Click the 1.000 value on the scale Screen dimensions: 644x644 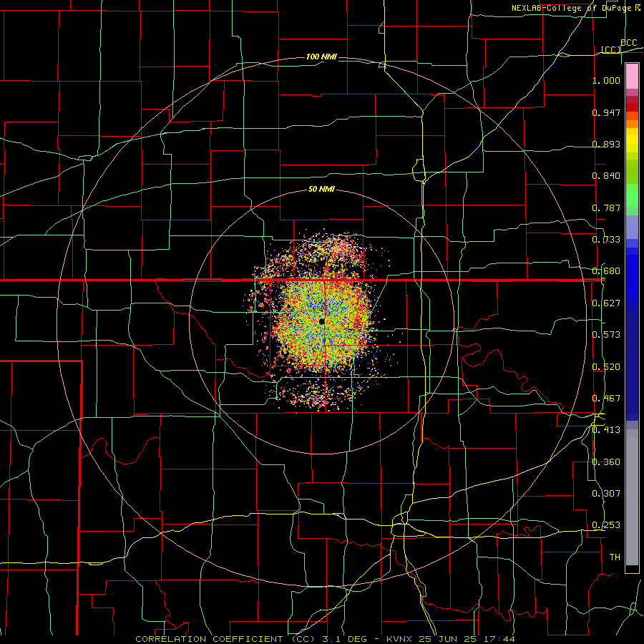[x=606, y=80]
